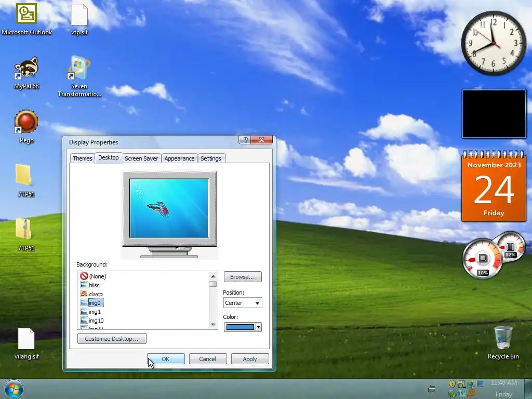Select the Seven Transformation Pack shortcut icon
532x399 pixels.
pos(79,68)
